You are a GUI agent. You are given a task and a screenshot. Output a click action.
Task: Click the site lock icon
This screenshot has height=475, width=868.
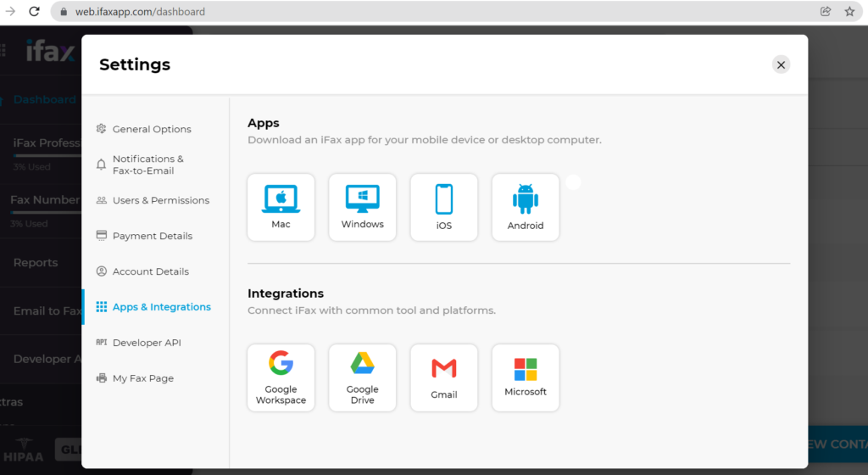64,12
